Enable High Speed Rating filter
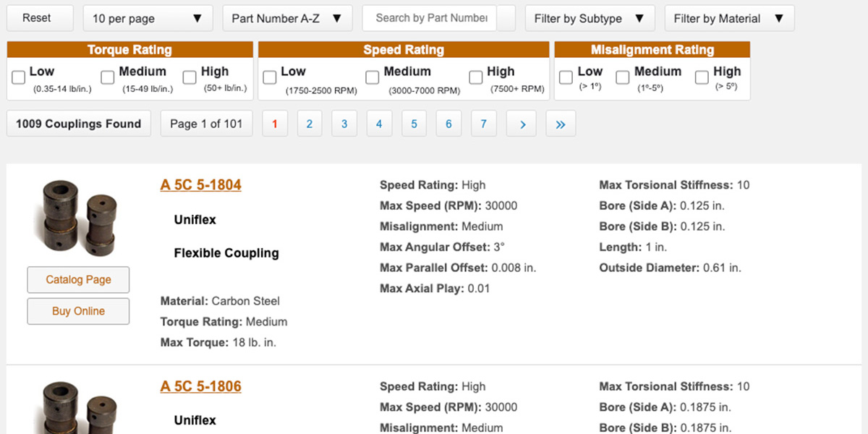Viewport: 868px width, 434px height. pos(476,77)
